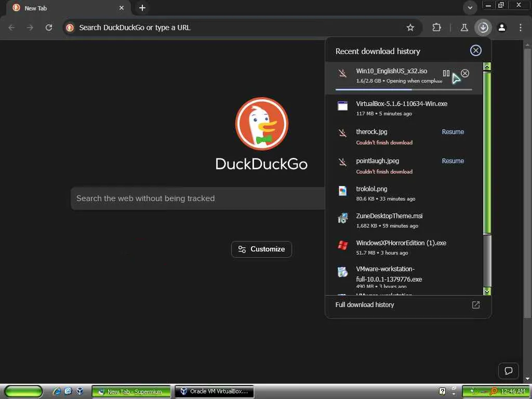The image size is (532, 399).
Task: Click the VMware workstation file icon
Action: click(x=343, y=272)
